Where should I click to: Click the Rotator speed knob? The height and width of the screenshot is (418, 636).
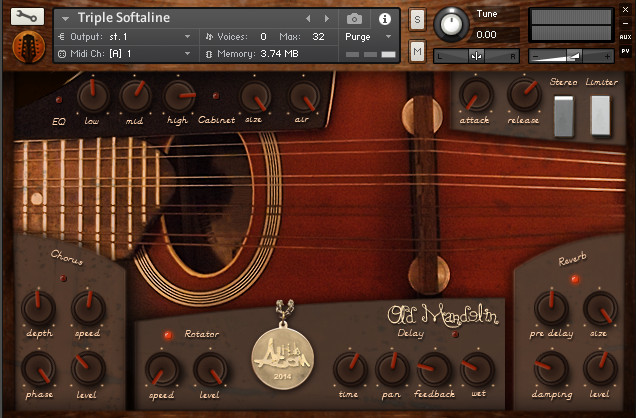pos(163,369)
